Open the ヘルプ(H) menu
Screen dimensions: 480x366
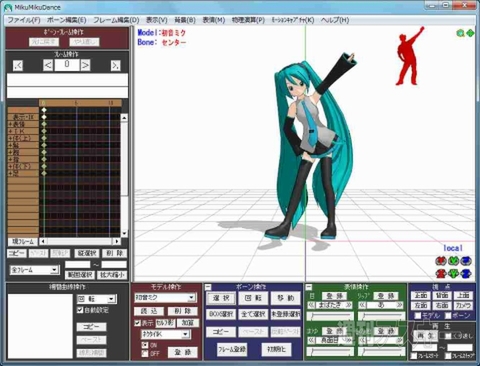335,20
